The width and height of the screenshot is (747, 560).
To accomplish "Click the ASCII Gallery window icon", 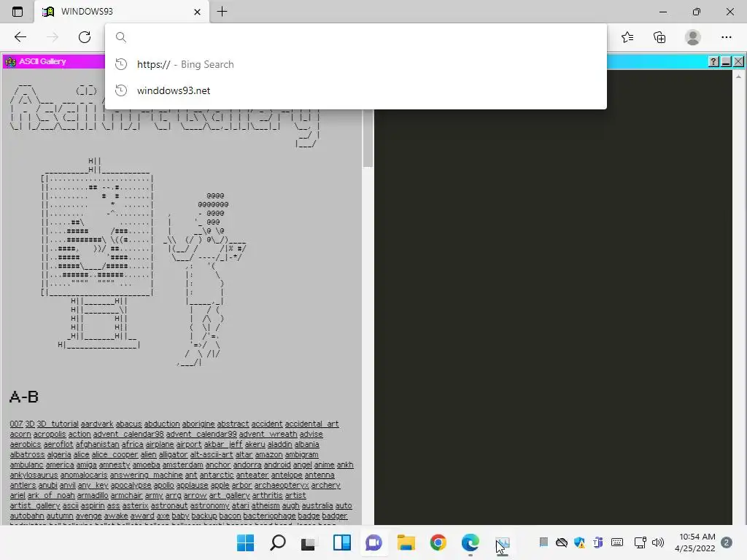I will coord(10,61).
